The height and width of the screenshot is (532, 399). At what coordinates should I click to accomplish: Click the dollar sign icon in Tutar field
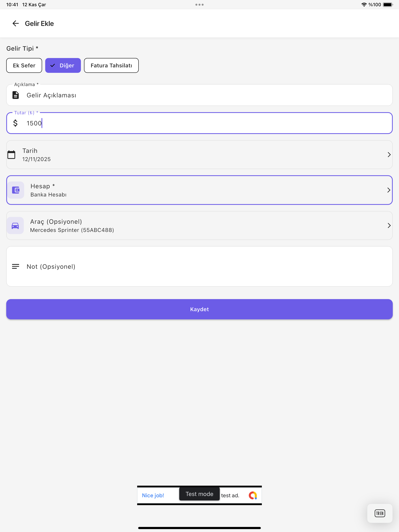(x=15, y=123)
